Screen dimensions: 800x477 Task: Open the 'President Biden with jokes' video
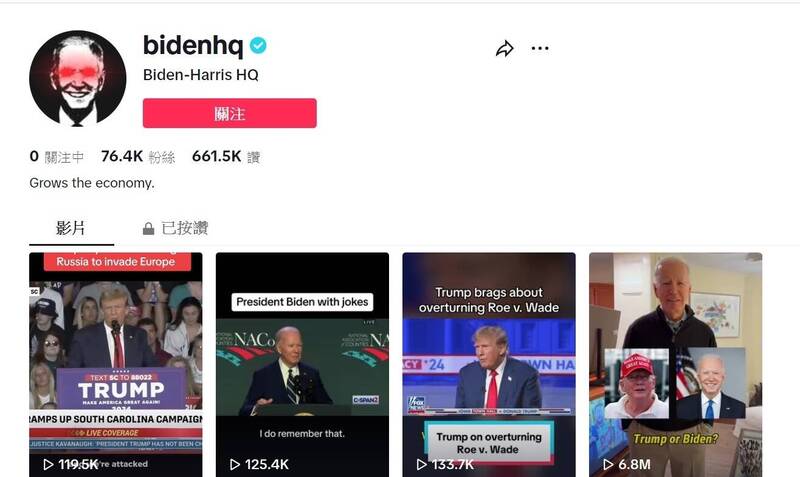pyautogui.click(x=303, y=365)
